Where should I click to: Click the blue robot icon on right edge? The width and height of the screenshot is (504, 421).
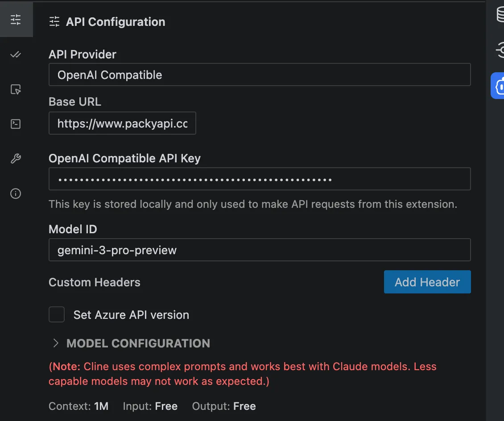(498, 86)
